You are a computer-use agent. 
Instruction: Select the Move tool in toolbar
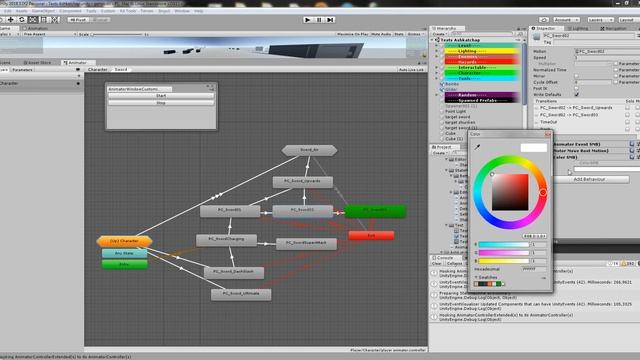[x=11, y=20]
